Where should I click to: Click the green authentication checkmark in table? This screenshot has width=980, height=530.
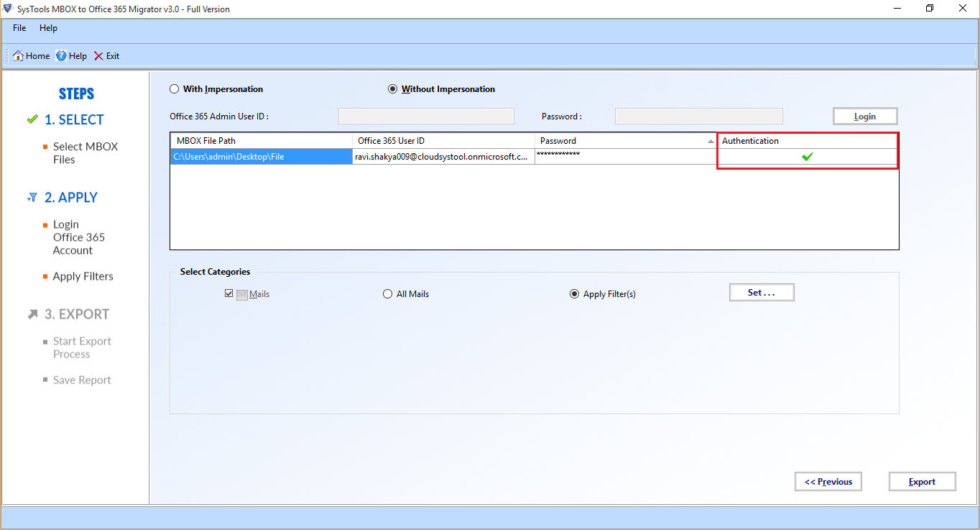click(808, 156)
